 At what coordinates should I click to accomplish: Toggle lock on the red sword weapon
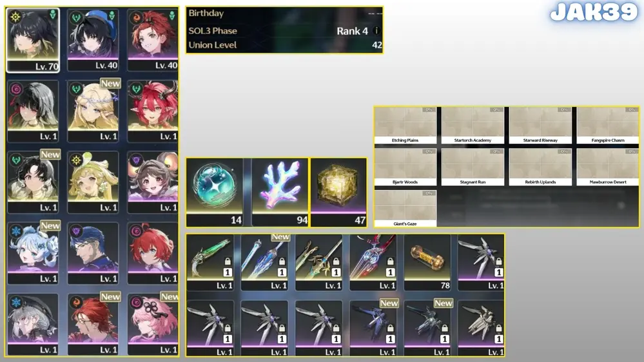pyautogui.click(x=390, y=261)
